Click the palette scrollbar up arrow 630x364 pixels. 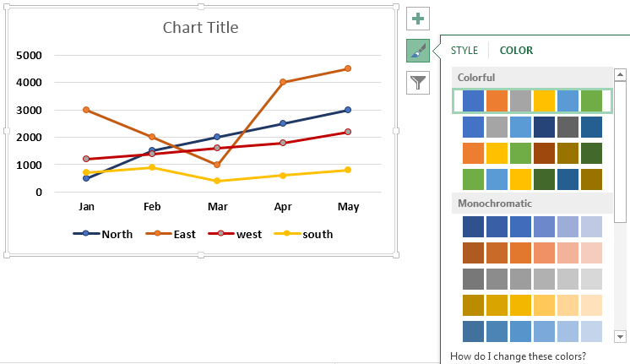pos(620,74)
